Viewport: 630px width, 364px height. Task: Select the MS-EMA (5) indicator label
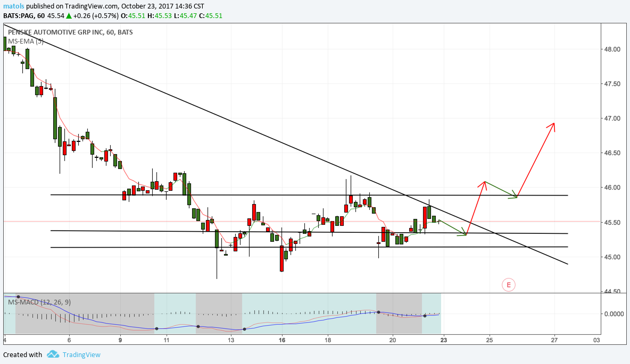pos(26,41)
